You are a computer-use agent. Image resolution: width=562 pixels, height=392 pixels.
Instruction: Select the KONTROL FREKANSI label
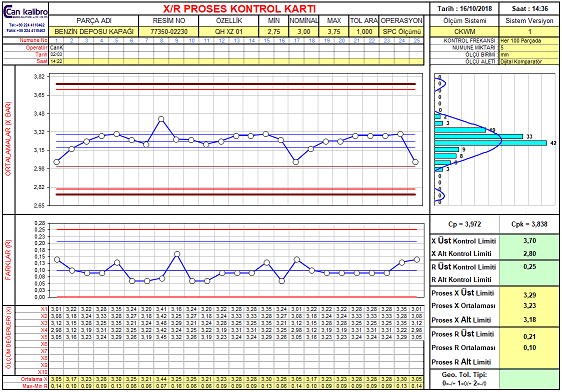coord(470,40)
